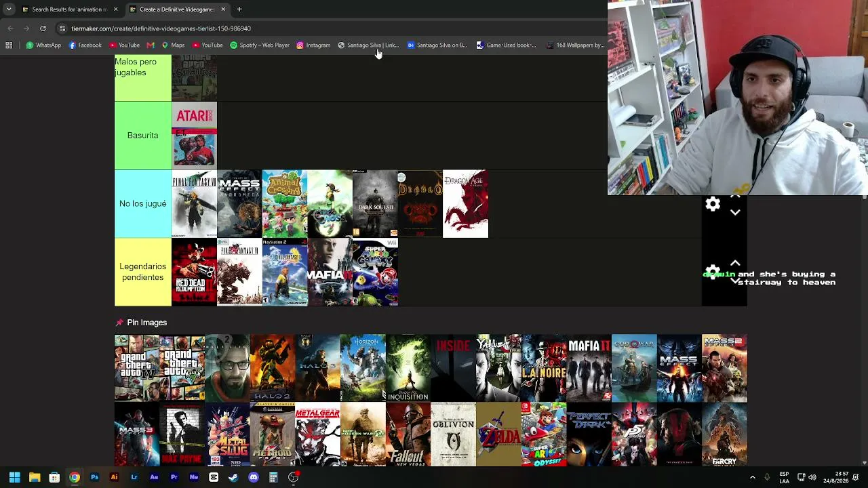868x488 pixels.
Task: Select Max Payne cover
Action: click(x=182, y=434)
